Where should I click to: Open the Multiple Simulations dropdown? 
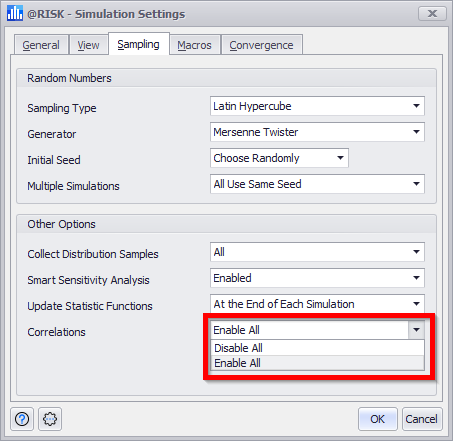coord(317,184)
